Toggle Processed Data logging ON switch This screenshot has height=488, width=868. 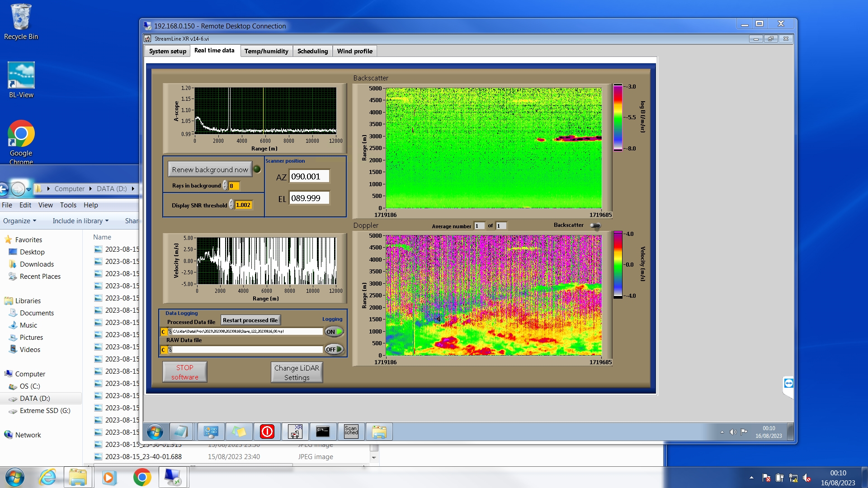[x=334, y=332]
